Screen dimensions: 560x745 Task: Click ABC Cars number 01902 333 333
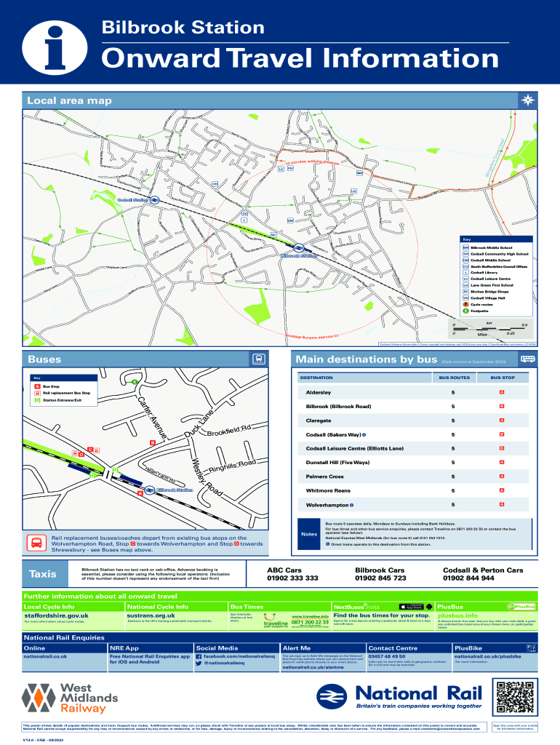[292, 578]
